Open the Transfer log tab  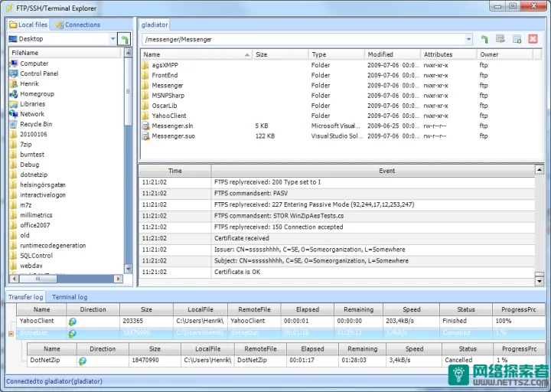click(25, 297)
